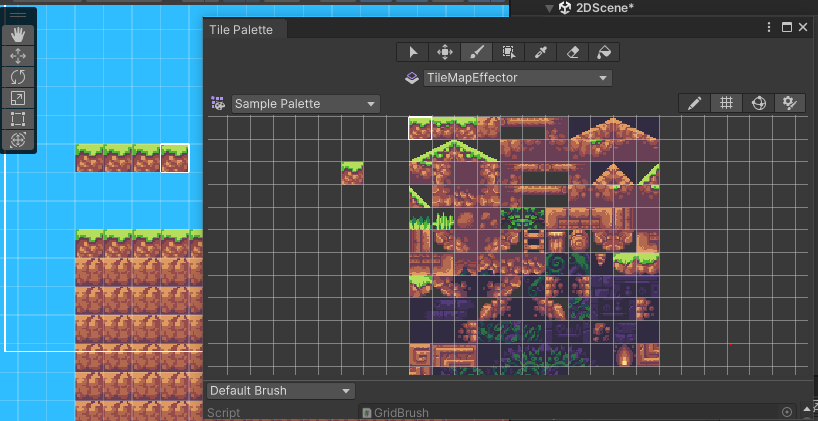Select the 2DScene item in Hierarchy
The image size is (818, 421).
coord(605,8)
